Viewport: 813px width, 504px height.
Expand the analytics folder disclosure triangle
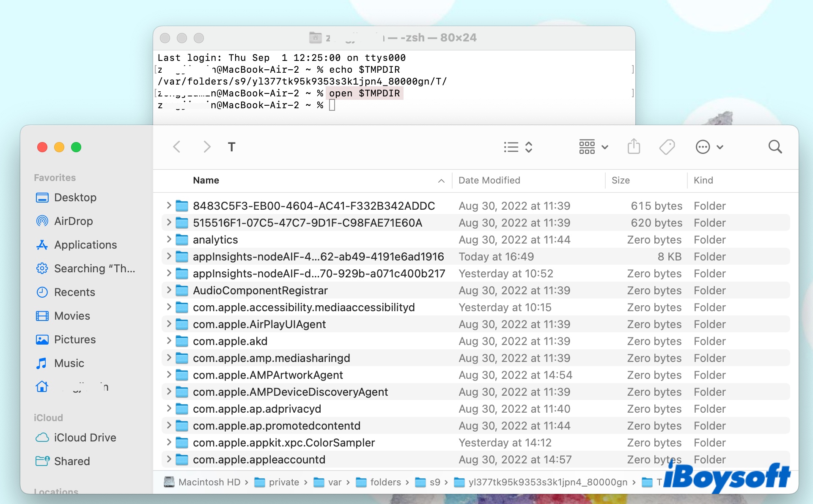168,239
